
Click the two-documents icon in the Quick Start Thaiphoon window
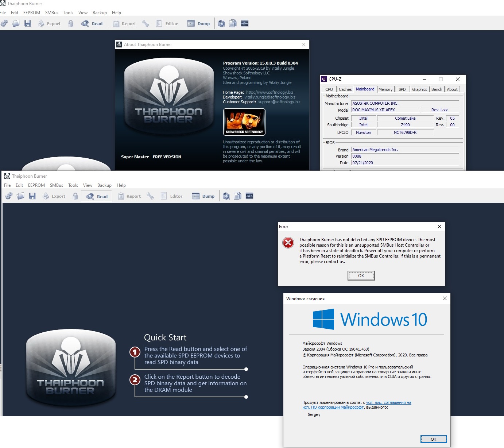(238, 196)
